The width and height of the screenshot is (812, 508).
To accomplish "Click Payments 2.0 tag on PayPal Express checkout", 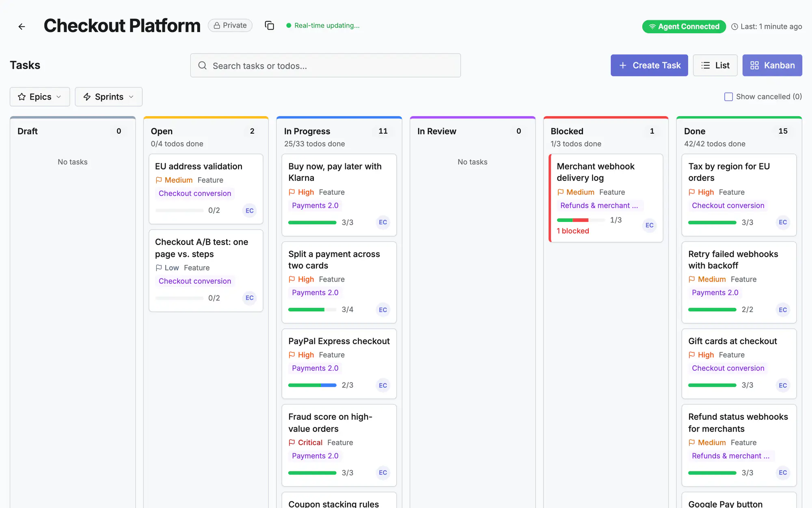I will [x=315, y=368].
